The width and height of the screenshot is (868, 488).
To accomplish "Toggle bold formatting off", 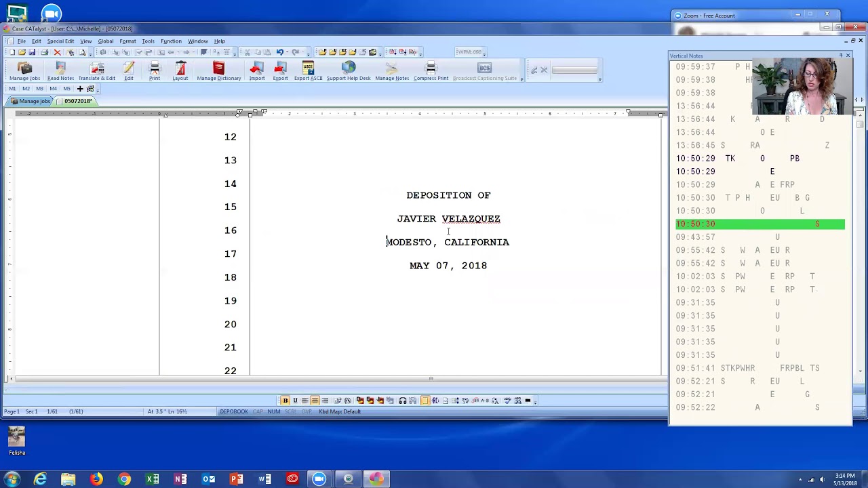I will (285, 400).
